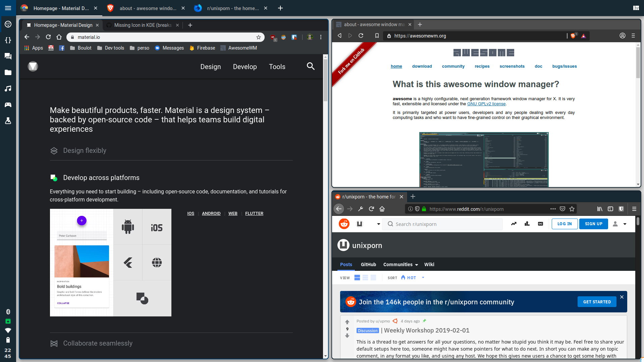Open the Develop menu on material.io

245,67
